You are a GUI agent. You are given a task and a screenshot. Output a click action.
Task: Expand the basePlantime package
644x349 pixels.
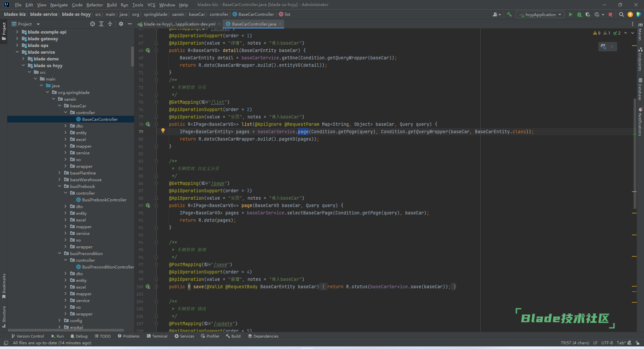59,173
